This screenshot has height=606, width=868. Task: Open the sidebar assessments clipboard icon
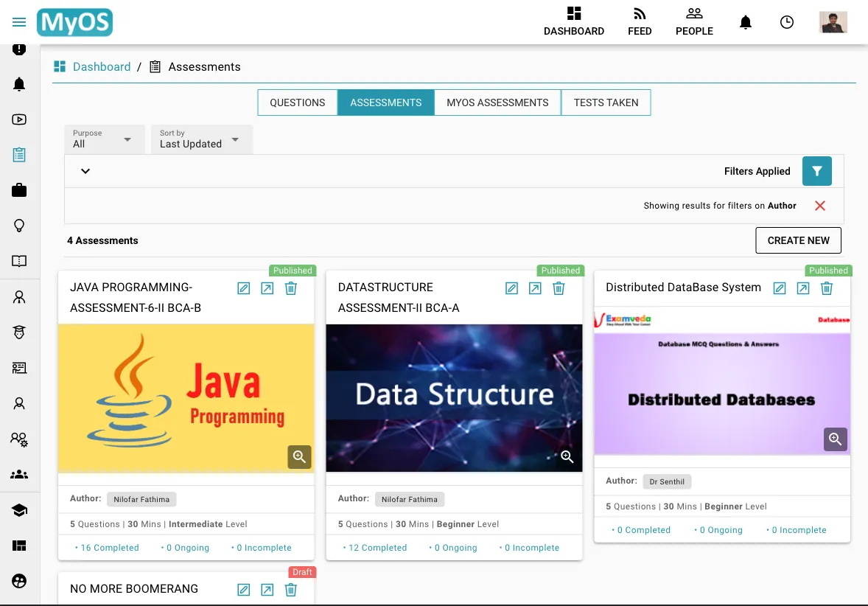pos(19,155)
